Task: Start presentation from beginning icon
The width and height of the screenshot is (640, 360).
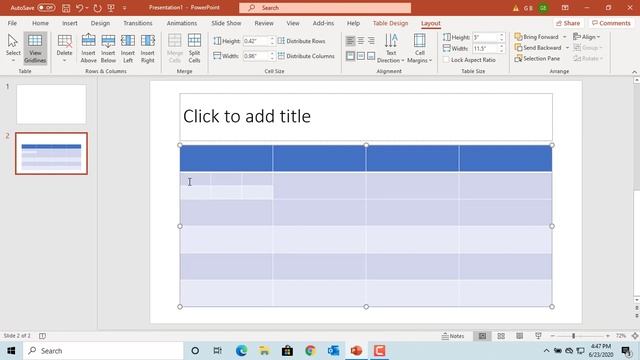Action: 111,8
